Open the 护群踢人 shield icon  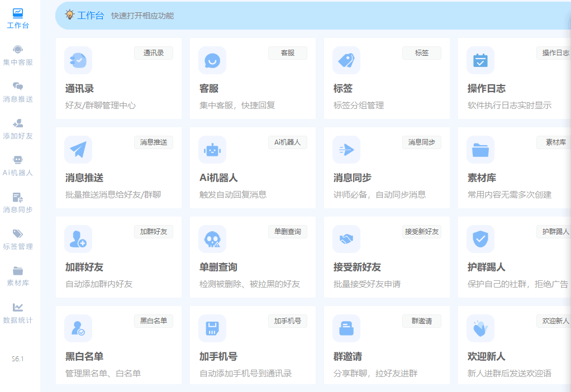(x=480, y=239)
